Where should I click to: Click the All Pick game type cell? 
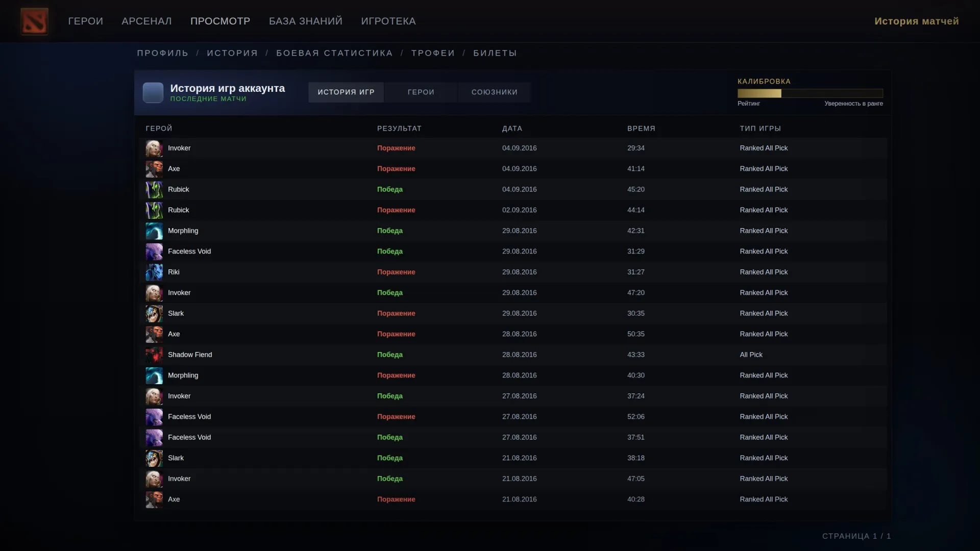point(751,355)
